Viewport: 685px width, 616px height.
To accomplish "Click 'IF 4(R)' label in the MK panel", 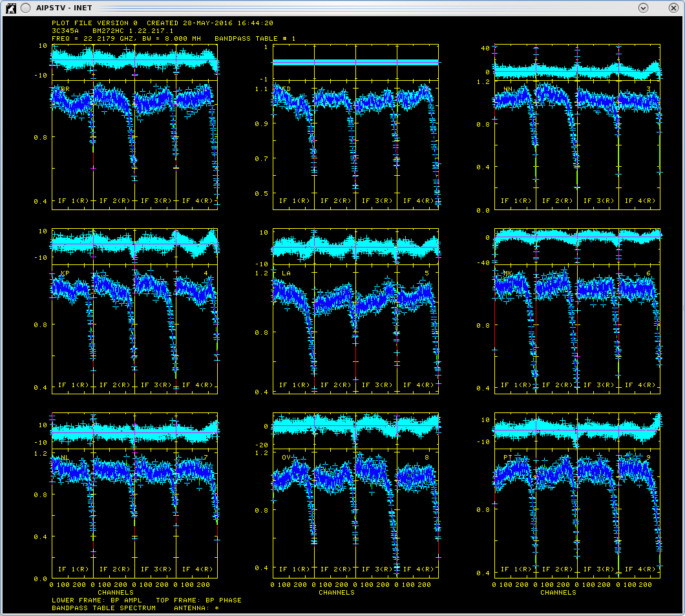I will click(640, 385).
